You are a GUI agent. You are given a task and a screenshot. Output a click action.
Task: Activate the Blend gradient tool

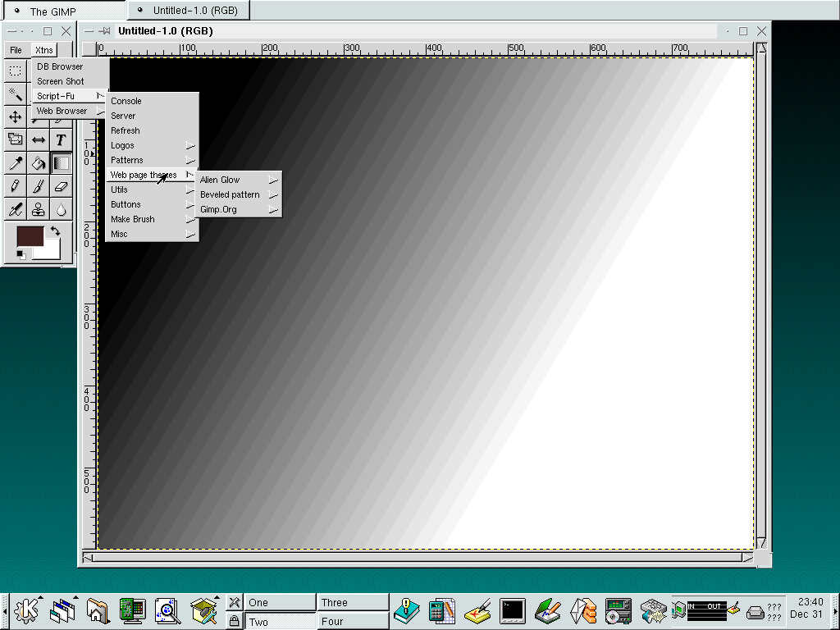(62, 163)
